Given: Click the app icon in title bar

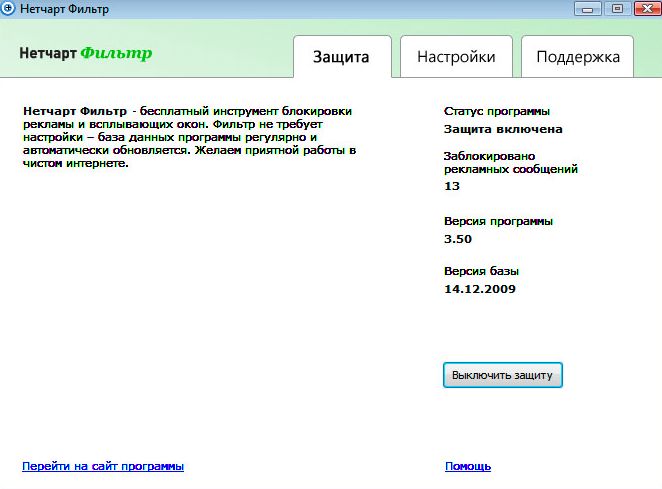Looking at the screenshot, I should pyautogui.click(x=7, y=8).
